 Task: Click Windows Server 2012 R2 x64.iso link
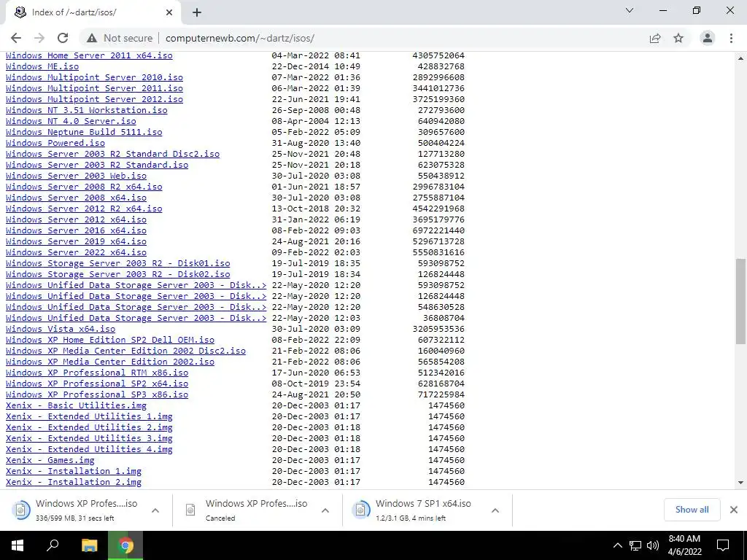click(84, 209)
